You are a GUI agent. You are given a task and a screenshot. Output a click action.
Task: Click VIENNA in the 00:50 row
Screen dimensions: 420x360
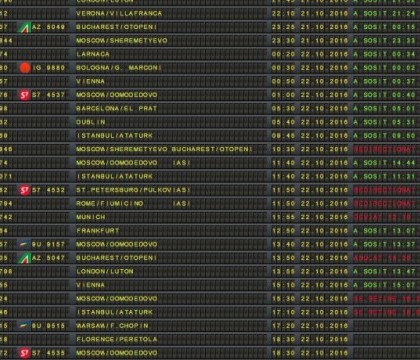(90, 81)
